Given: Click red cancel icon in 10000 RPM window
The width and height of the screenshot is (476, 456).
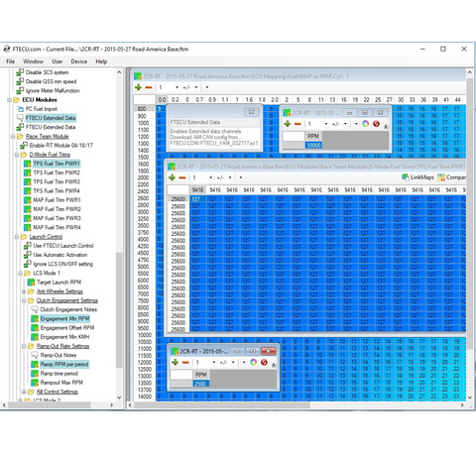Looking at the screenshot, I should pyautogui.click(x=376, y=124).
